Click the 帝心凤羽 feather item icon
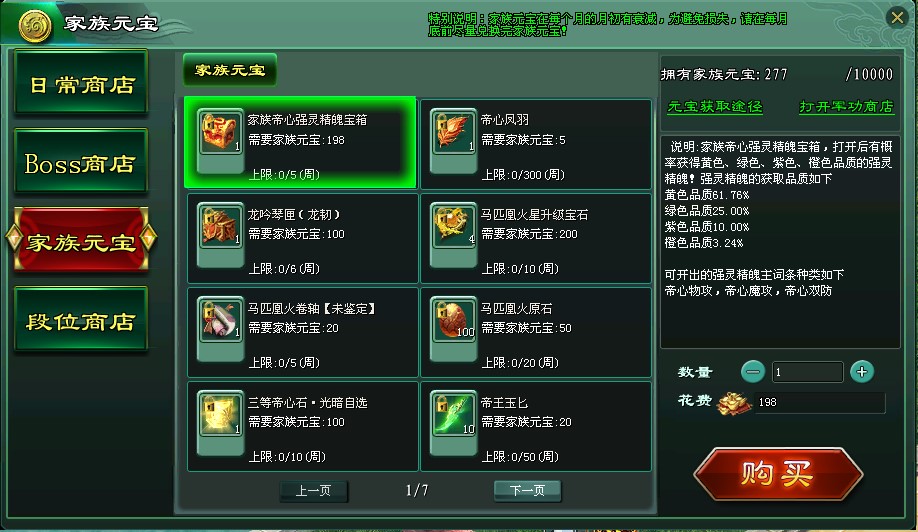 [x=453, y=132]
